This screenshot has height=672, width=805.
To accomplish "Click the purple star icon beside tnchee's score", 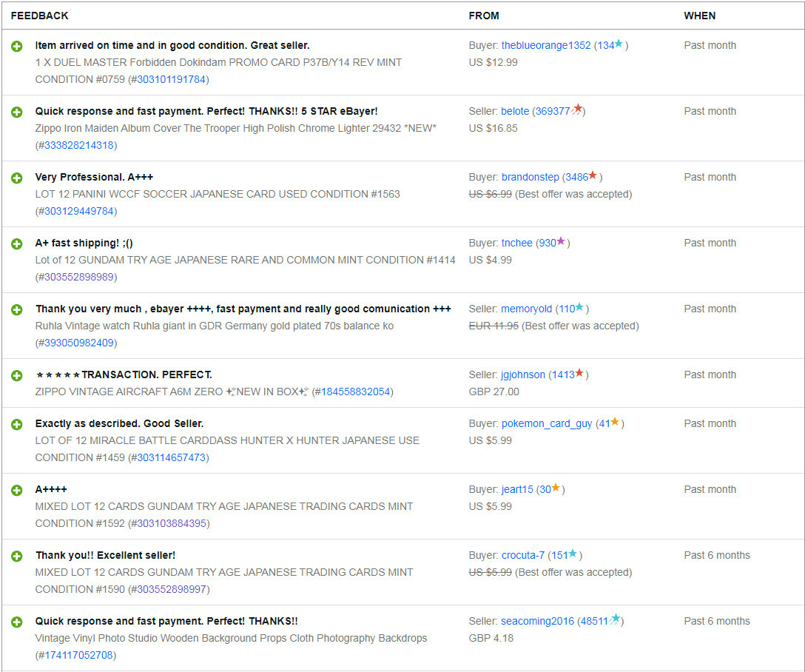I will click(561, 241).
